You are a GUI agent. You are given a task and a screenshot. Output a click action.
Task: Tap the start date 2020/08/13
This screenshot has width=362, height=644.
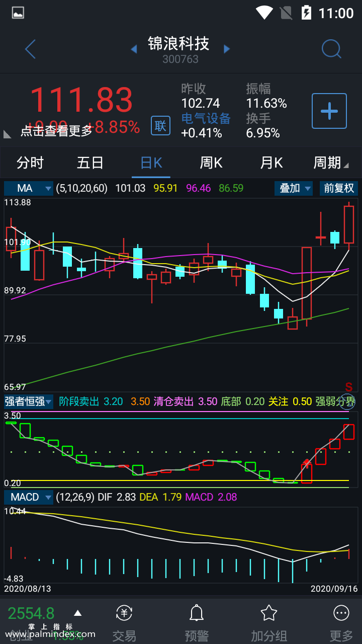(28, 588)
